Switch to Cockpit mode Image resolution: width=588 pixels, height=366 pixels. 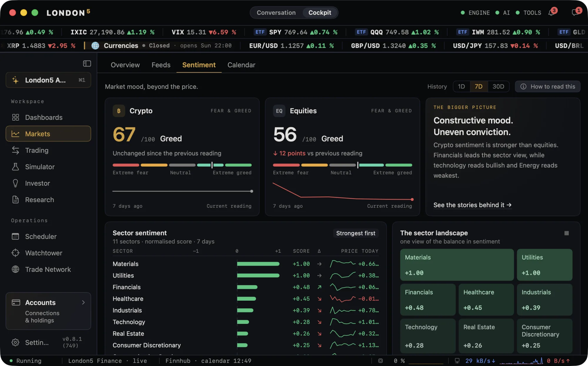[320, 13]
